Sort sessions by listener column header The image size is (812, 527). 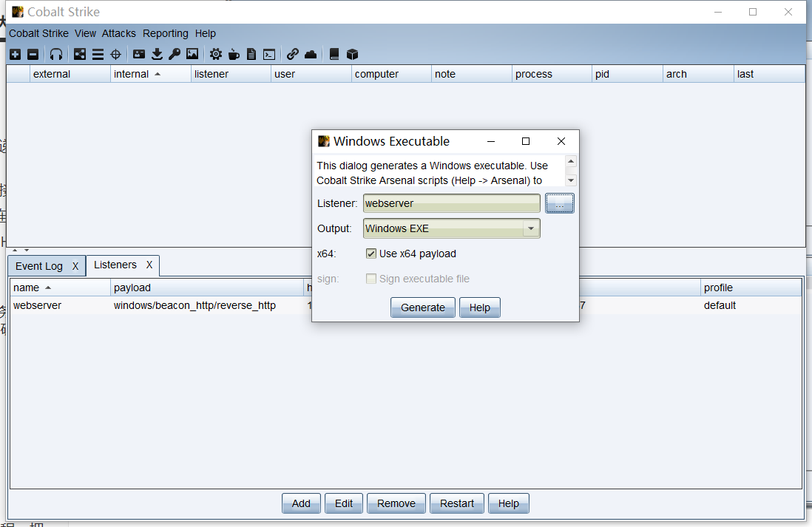coord(231,74)
